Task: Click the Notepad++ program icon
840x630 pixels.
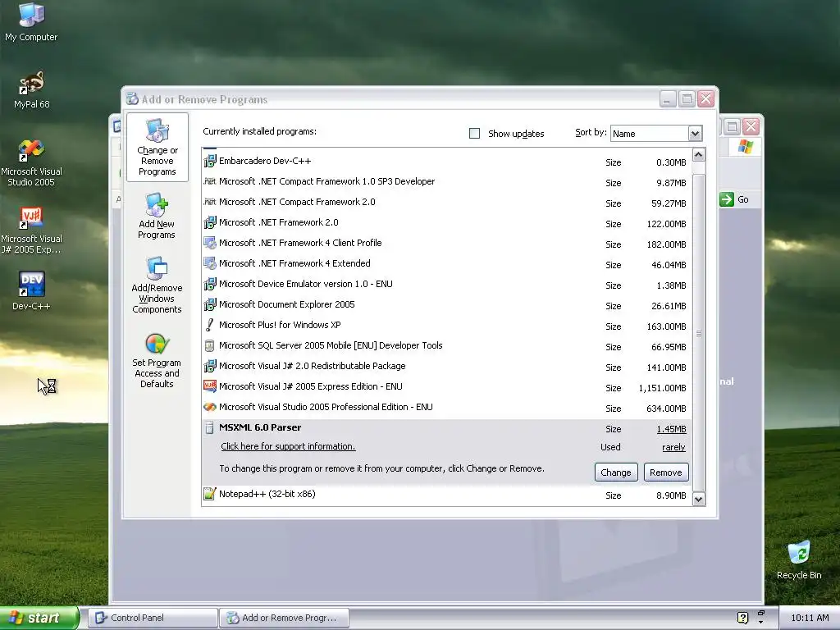Action: [x=209, y=494]
